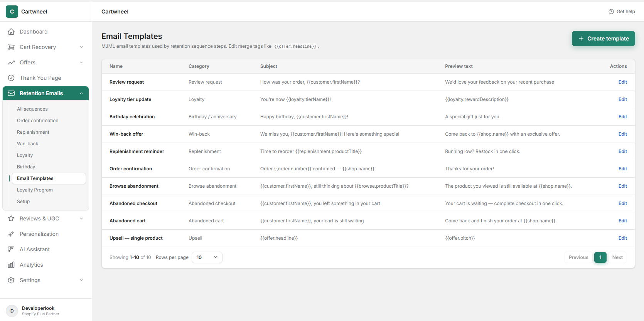Click the Retention Emails envelope icon
The width and height of the screenshot is (644, 321).
click(11, 93)
